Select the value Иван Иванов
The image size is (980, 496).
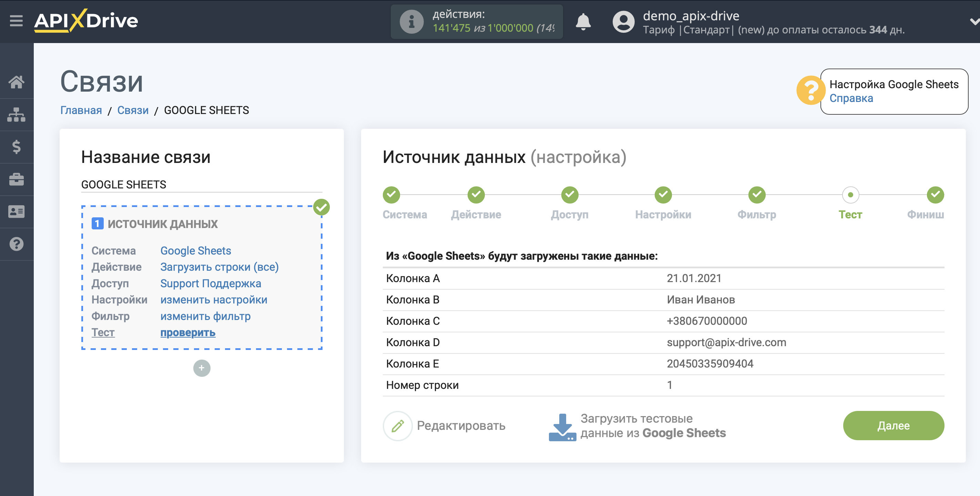point(701,300)
